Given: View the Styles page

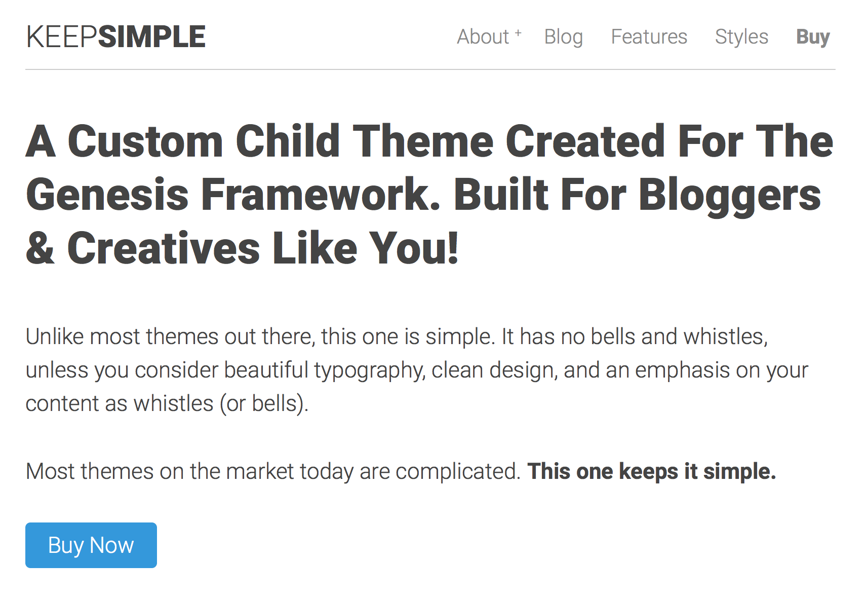Looking at the screenshot, I should point(741,36).
